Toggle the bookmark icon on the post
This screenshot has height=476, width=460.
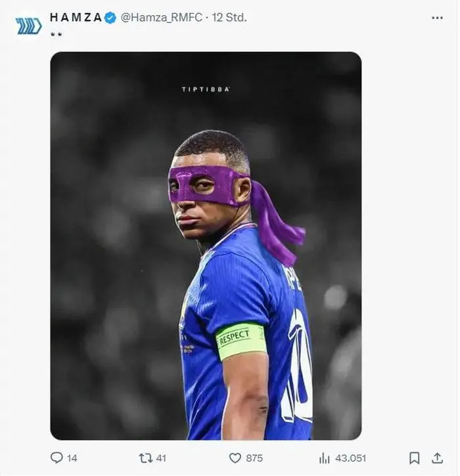415,458
